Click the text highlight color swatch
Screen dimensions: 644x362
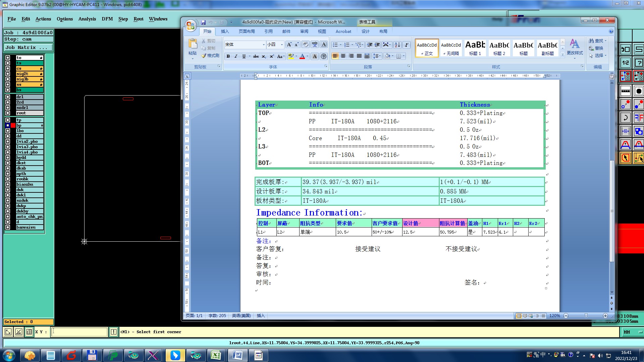(x=291, y=56)
